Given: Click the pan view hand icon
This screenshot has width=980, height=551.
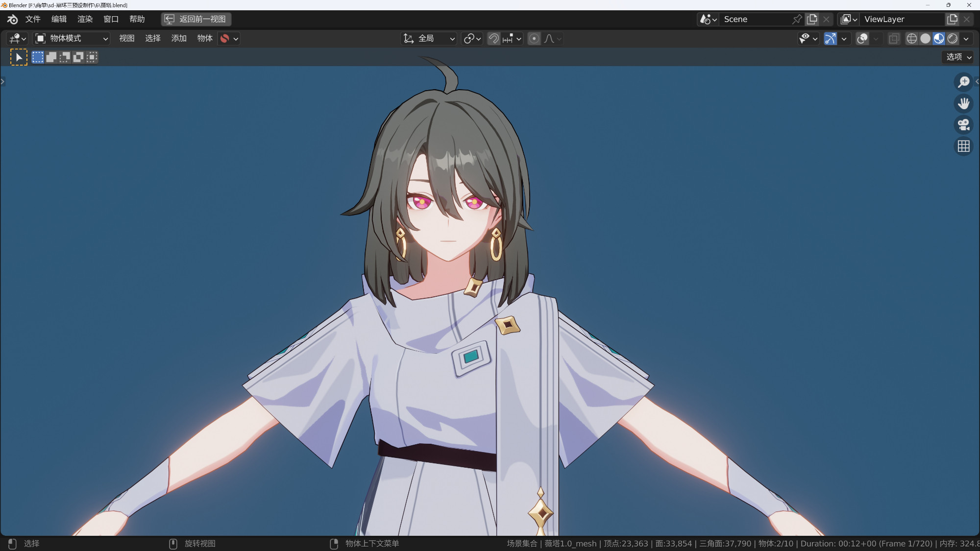Looking at the screenshot, I should pyautogui.click(x=963, y=103).
